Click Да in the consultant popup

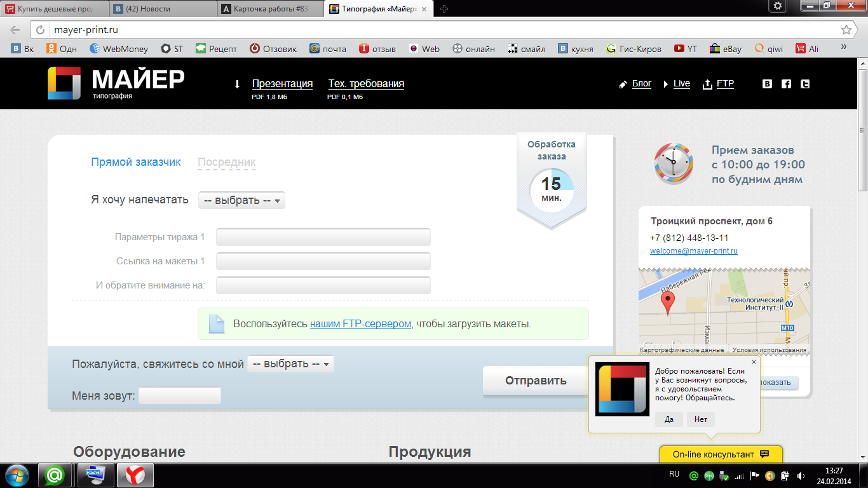click(669, 419)
